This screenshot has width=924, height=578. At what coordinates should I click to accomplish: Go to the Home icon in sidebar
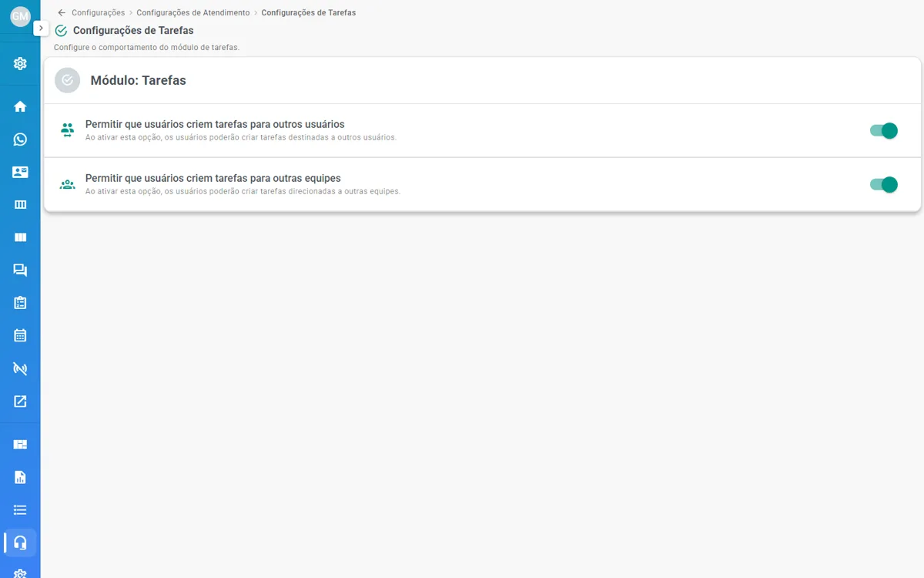pos(20,106)
